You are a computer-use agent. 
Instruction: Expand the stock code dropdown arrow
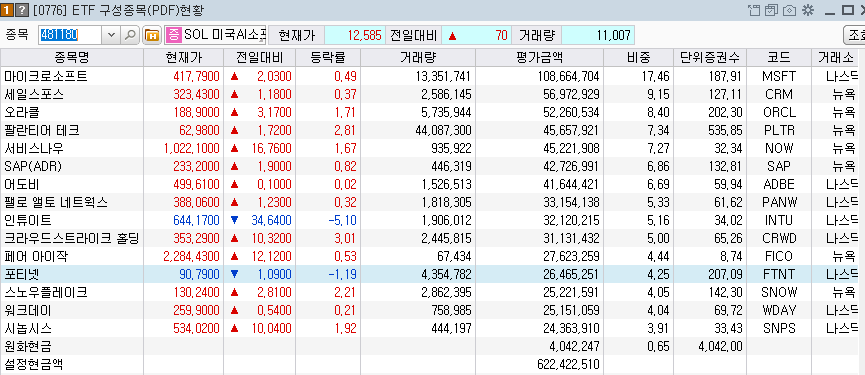pyautogui.click(x=111, y=35)
